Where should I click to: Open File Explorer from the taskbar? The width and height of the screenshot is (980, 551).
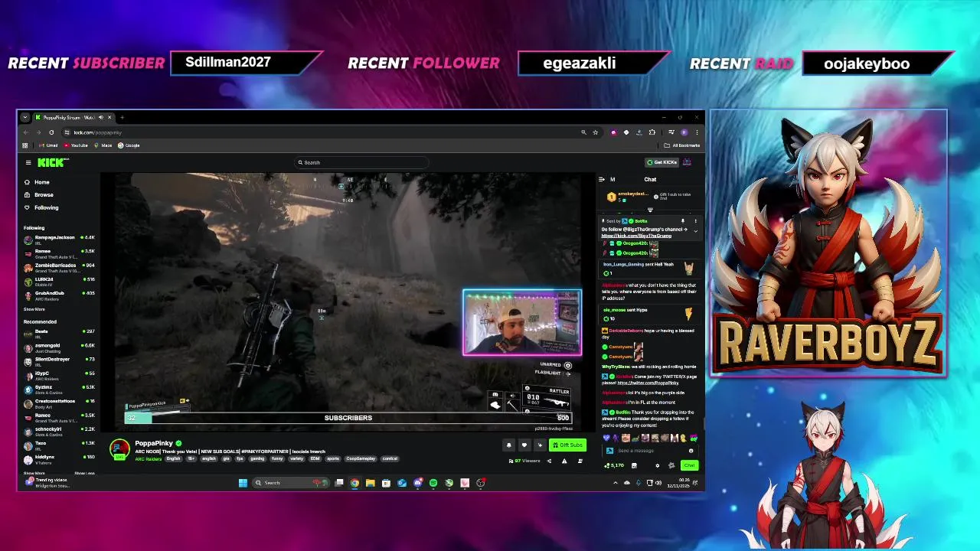tap(371, 483)
